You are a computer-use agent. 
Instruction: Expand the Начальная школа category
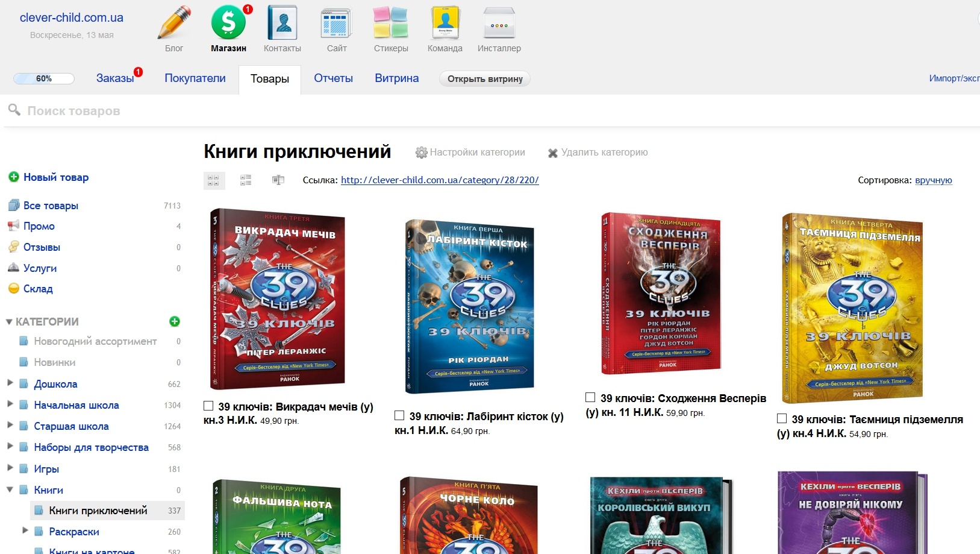pyautogui.click(x=10, y=403)
